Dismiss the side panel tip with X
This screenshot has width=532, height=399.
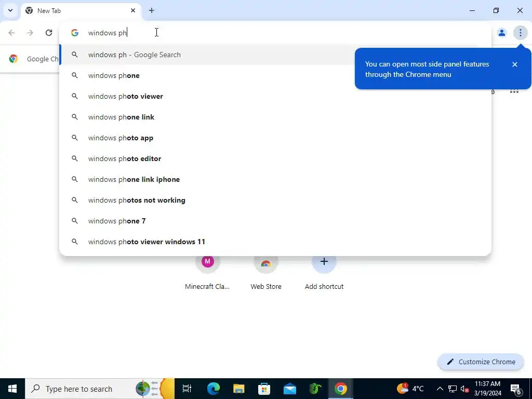(x=515, y=64)
